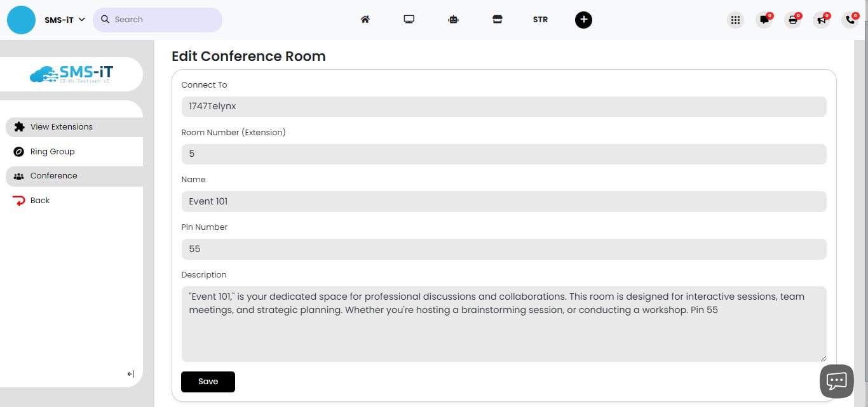Open the marketplace storefront icon

click(498, 19)
